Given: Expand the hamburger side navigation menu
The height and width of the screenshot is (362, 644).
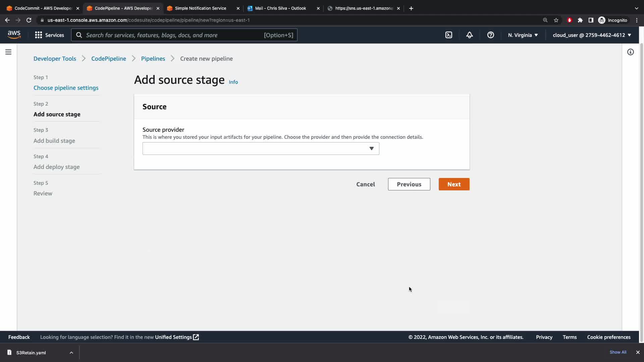Looking at the screenshot, I should [8, 52].
